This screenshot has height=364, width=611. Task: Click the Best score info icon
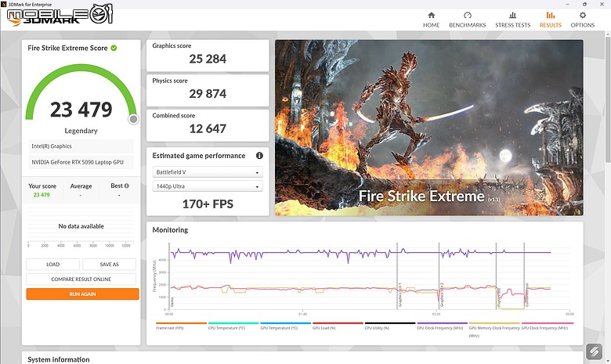(x=127, y=186)
